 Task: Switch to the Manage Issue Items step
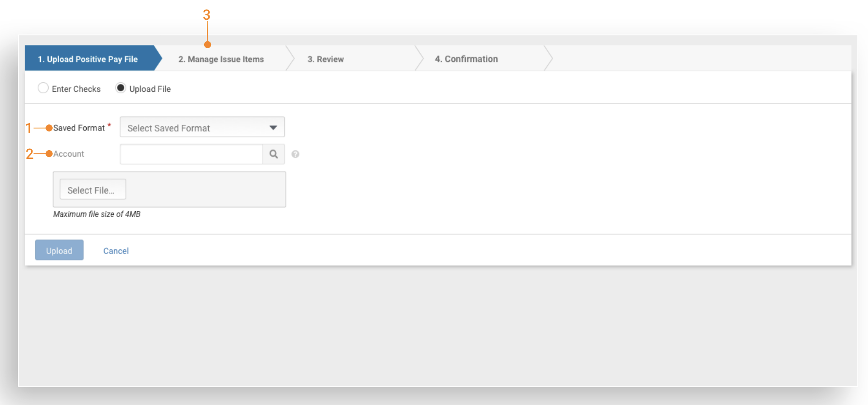(x=221, y=59)
